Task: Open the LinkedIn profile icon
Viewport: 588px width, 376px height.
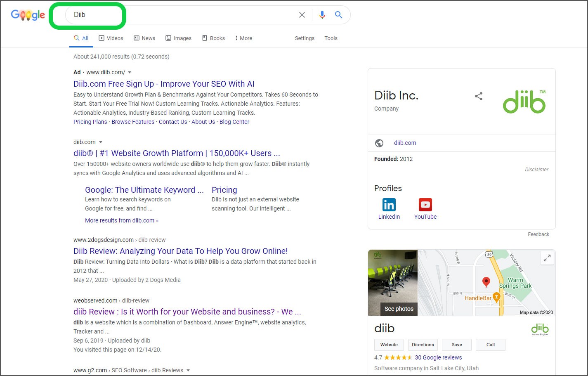Action: click(x=389, y=205)
